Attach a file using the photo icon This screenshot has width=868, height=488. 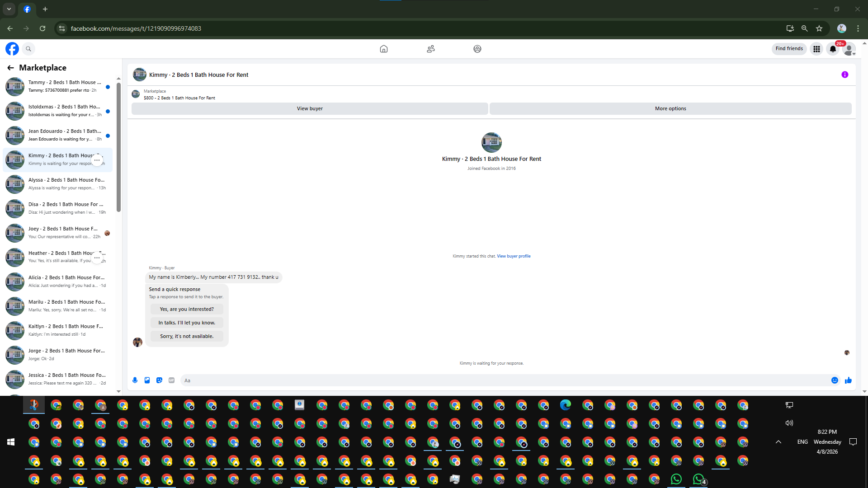click(147, 380)
